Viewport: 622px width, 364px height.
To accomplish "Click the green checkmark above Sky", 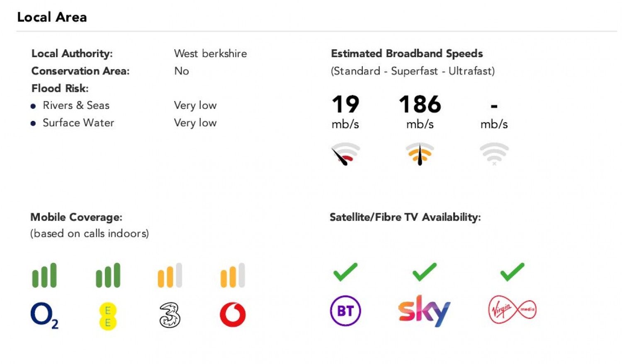I will 424,272.
